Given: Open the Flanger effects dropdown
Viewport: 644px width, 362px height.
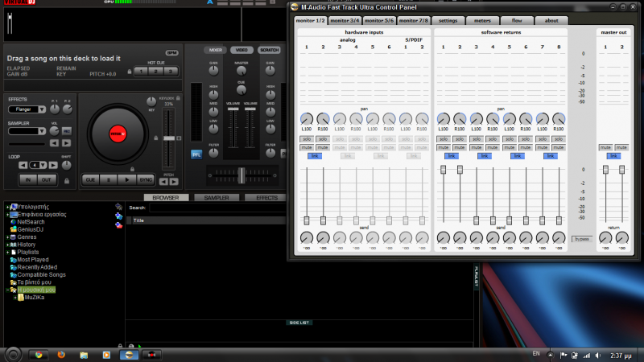Looking at the screenshot, I should point(42,109).
